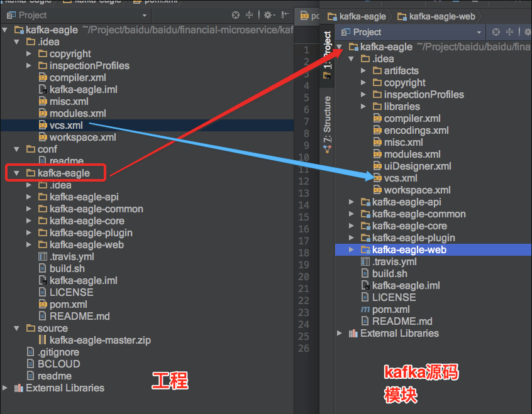
Task: Select kafka-eagle.iml in right panel root
Action: click(x=401, y=285)
